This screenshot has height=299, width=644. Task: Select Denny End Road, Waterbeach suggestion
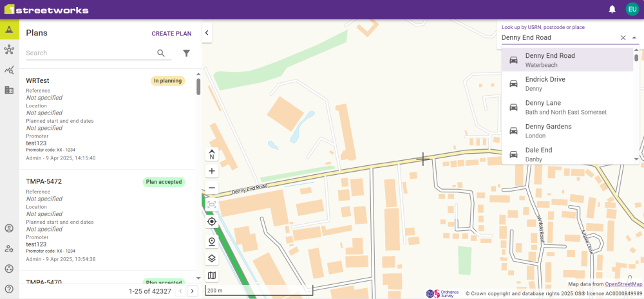(x=567, y=60)
